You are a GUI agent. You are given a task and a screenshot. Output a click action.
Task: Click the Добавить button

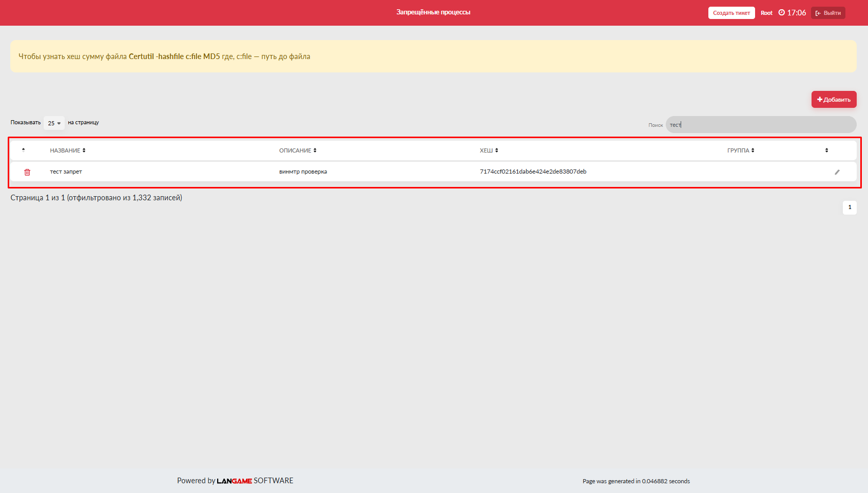tap(834, 100)
